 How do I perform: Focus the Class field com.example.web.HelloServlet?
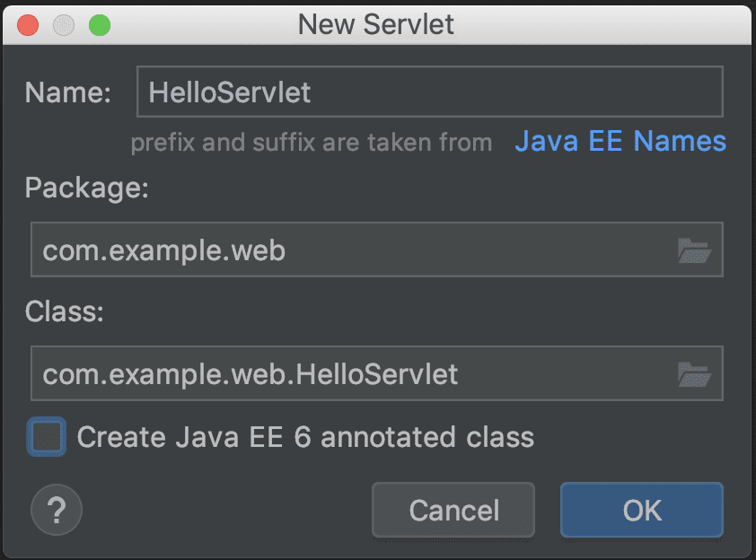click(x=377, y=373)
